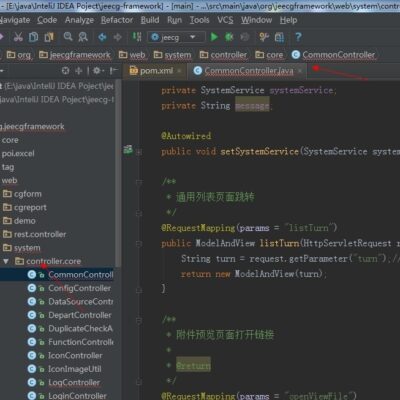Select the demo package in tree
Screen dimensions: 400x400
pos(19,221)
